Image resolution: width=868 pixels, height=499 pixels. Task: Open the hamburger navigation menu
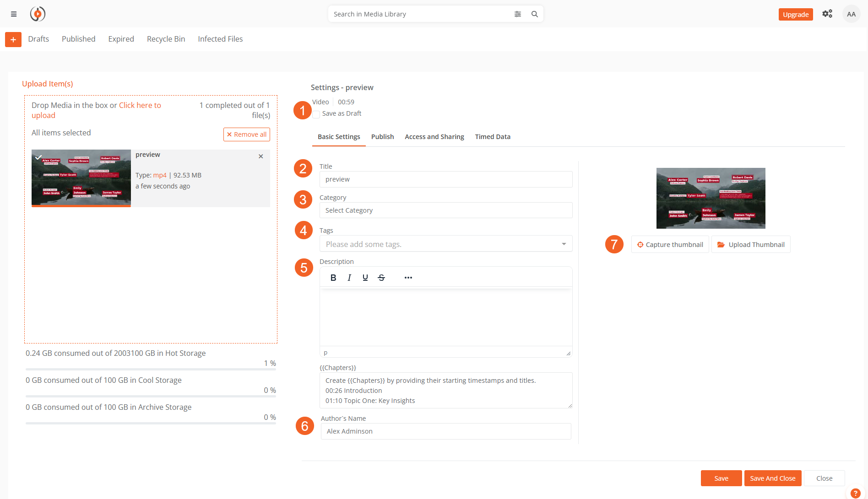point(14,14)
